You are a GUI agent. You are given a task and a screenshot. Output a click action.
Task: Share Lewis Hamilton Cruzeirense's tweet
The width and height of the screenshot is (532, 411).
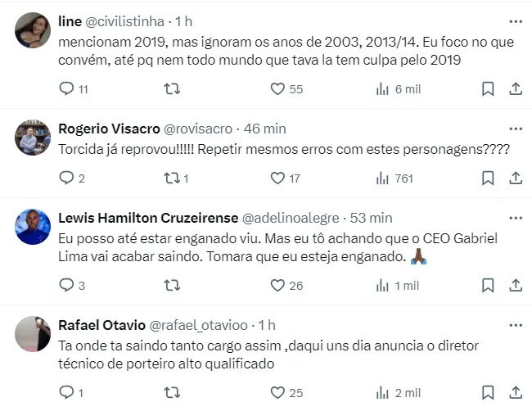tap(516, 285)
